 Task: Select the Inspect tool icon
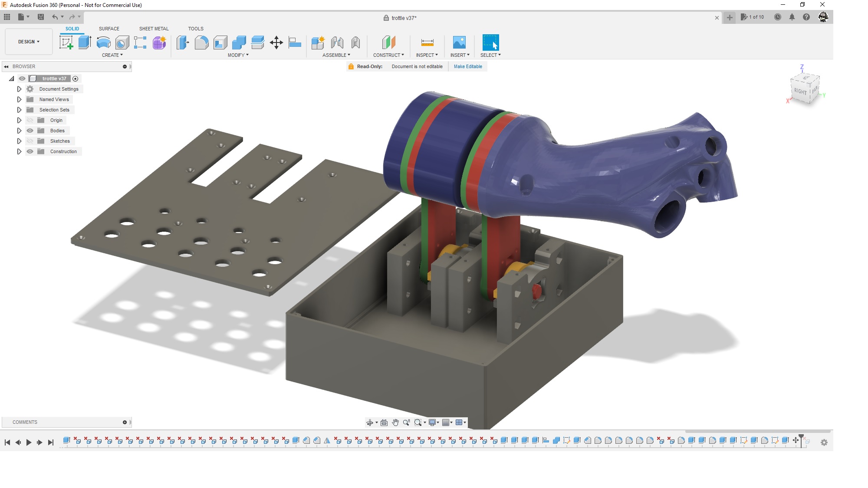pyautogui.click(x=427, y=42)
